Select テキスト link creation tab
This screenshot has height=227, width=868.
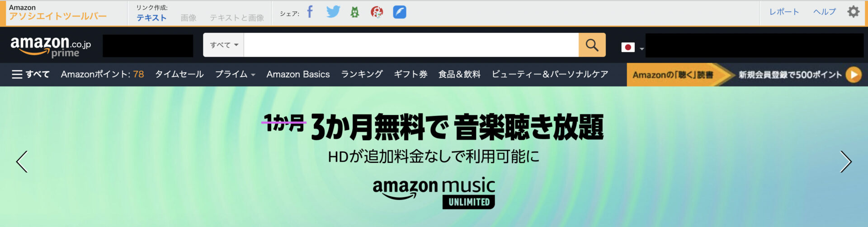(151, 18)
